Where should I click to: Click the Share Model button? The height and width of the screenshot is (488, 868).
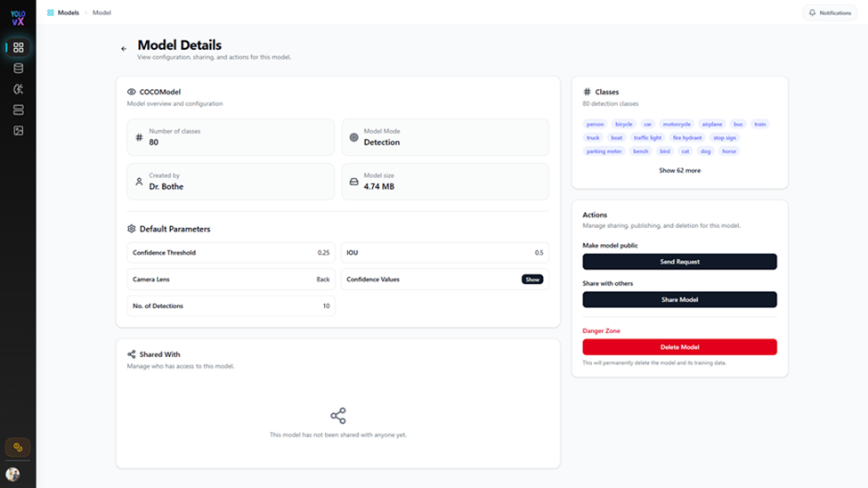tap(679, 300)
